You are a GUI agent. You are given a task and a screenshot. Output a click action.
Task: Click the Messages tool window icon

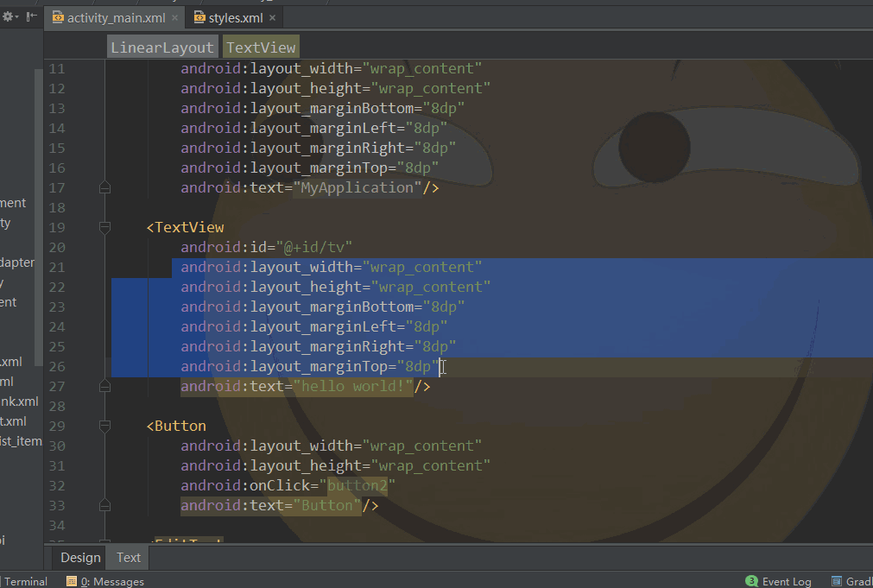72,581
